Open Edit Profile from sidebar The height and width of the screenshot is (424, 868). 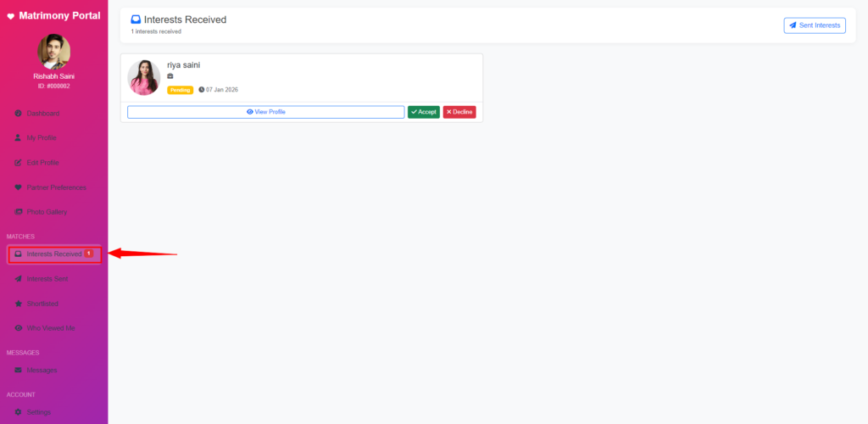[53, 163]
